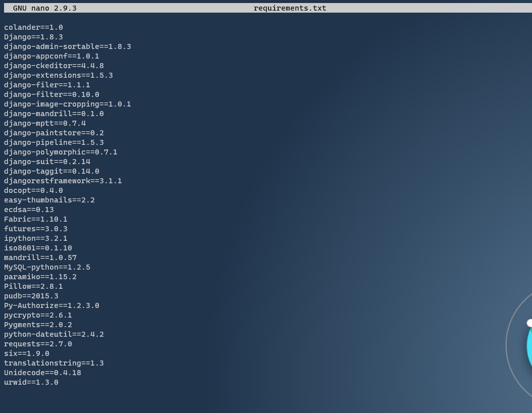Image resolution: width=532 pixels, height=413 pixels.
Task: Click the MySQL-python==1.2.5 line
Action: click(47, 267)
